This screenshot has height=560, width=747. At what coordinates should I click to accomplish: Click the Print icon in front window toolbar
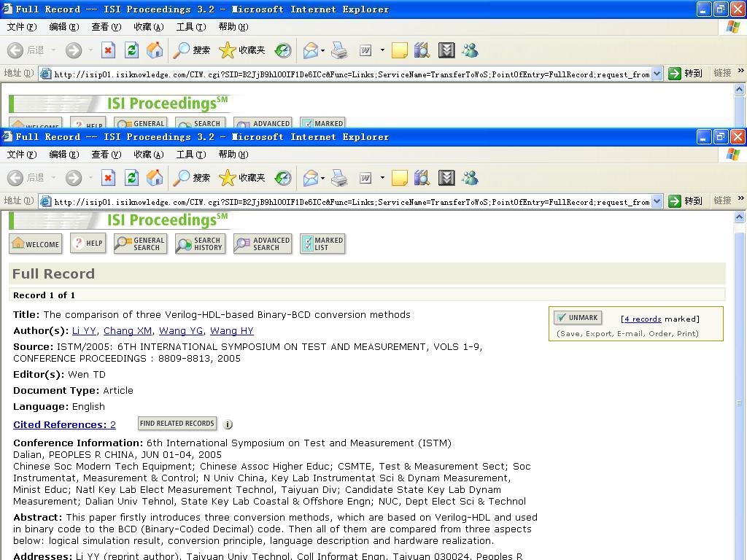coord(339,177)
